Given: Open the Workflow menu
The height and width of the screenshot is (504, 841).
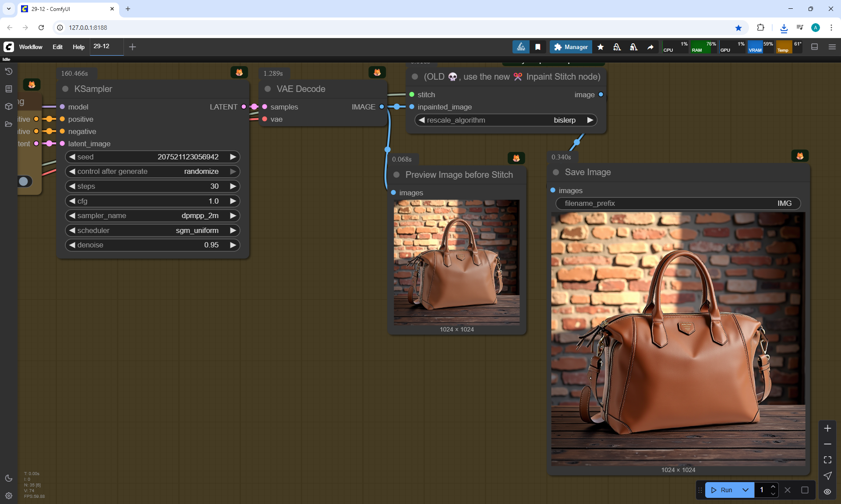Looking at the screenshot, I should point(31,47).
